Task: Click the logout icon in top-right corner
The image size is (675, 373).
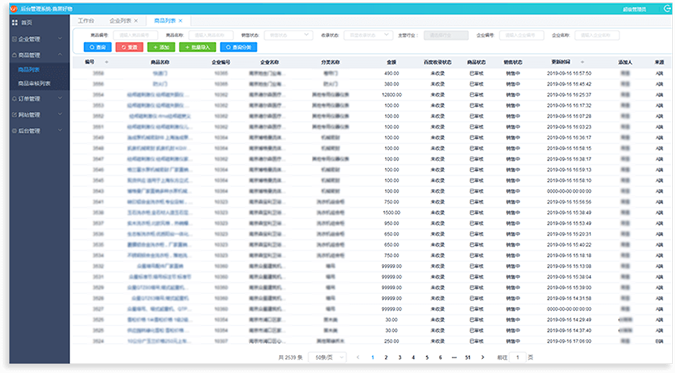Action: pyautogui.click(x=667, y=9)
